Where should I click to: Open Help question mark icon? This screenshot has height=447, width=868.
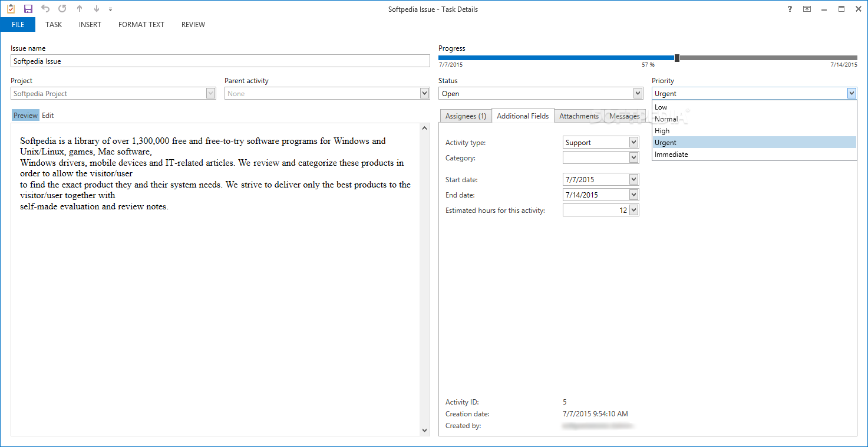pos(790,9)
